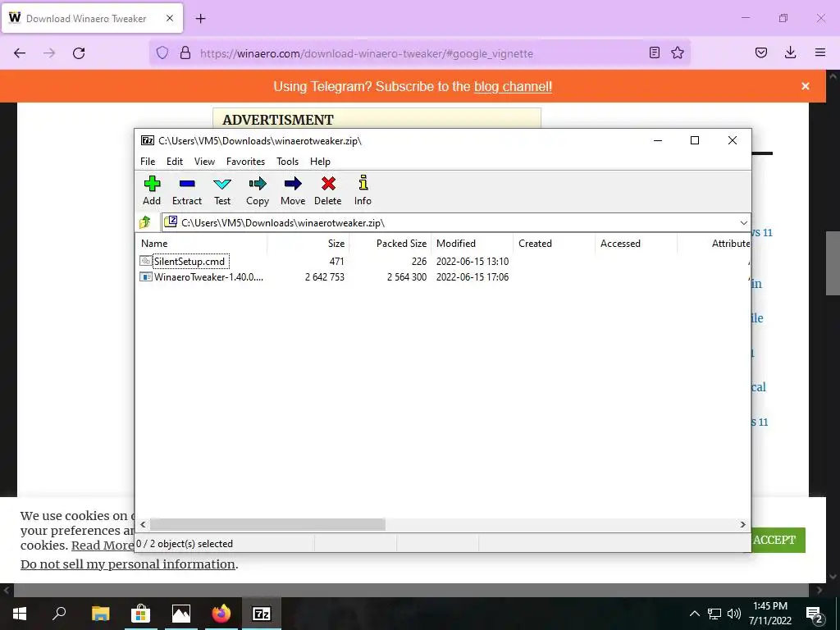Click the red Delete icon
The height and width of the screenshot is (630, 840).
pyautogui.click(x=328, y=190)
